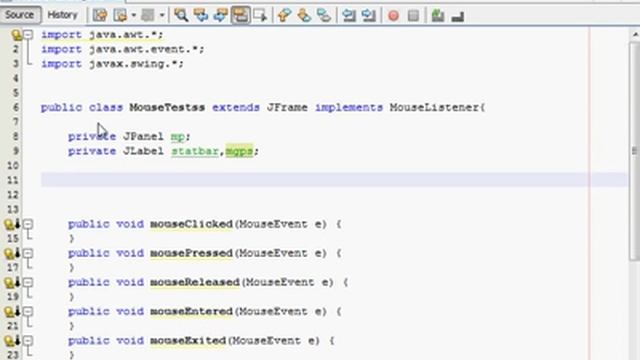
Task: Click the editor vertical scrollbar thumb
Action: point(635,150)
